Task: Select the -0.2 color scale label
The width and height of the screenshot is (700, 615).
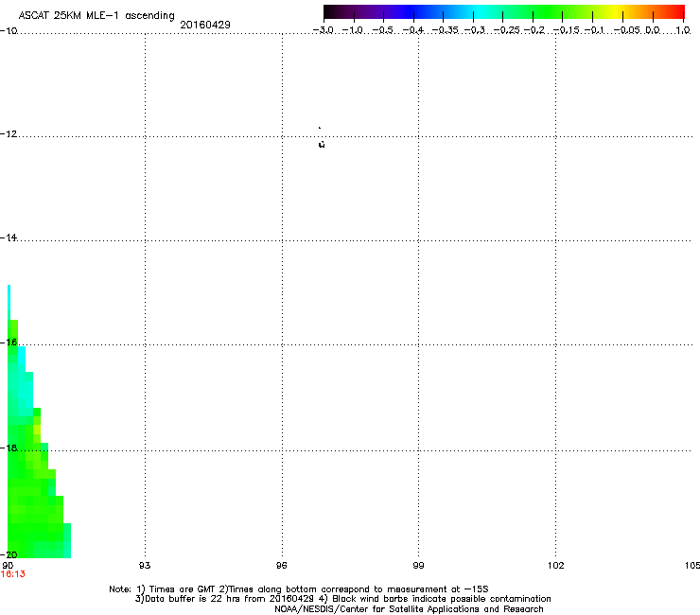Action: 534,30
